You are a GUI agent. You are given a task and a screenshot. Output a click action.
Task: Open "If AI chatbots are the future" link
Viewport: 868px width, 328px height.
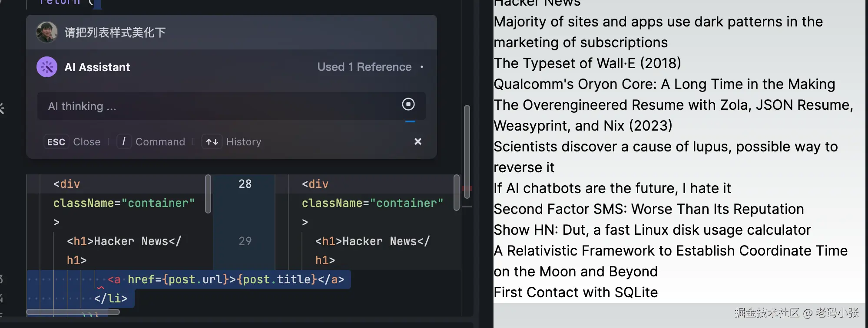point(612,188)
